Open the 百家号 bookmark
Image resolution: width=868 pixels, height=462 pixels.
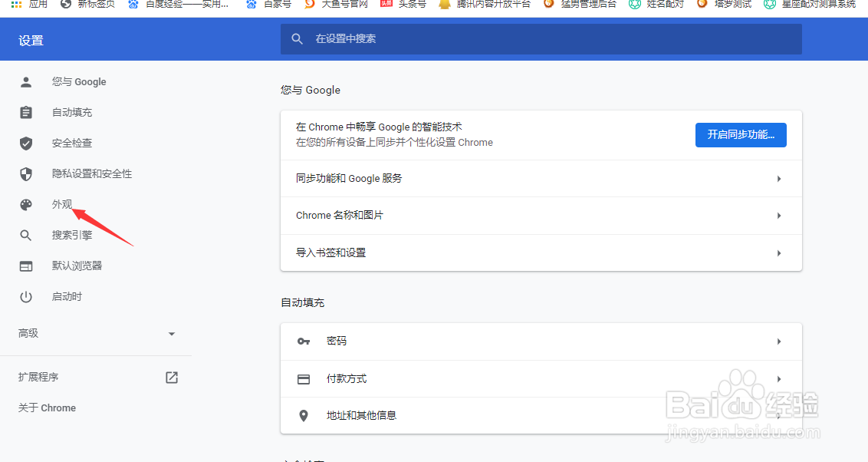268,4
